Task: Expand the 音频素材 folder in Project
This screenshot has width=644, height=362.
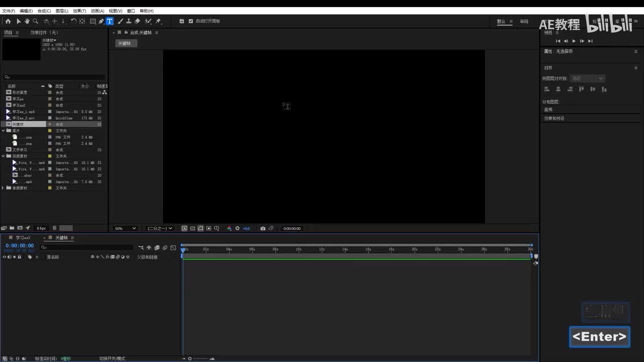Action: click(3, 188)
